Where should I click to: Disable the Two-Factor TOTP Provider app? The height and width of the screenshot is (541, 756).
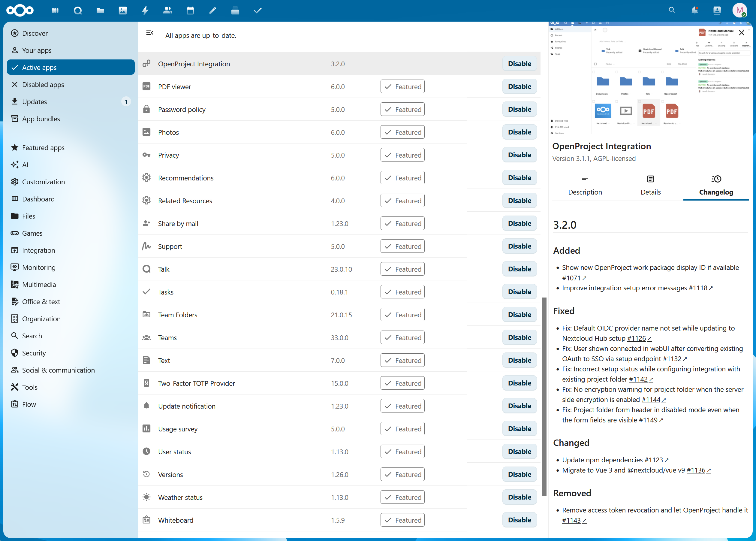520,383
